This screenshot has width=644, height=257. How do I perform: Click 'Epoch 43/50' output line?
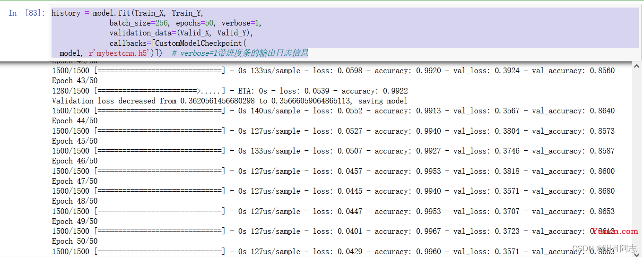coord(75,81)
